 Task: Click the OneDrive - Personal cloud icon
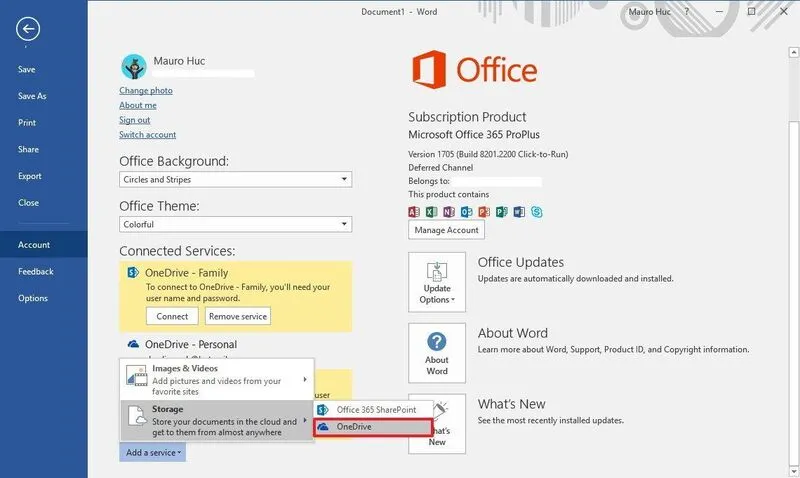pyautogui.click(x=133, y=344)
